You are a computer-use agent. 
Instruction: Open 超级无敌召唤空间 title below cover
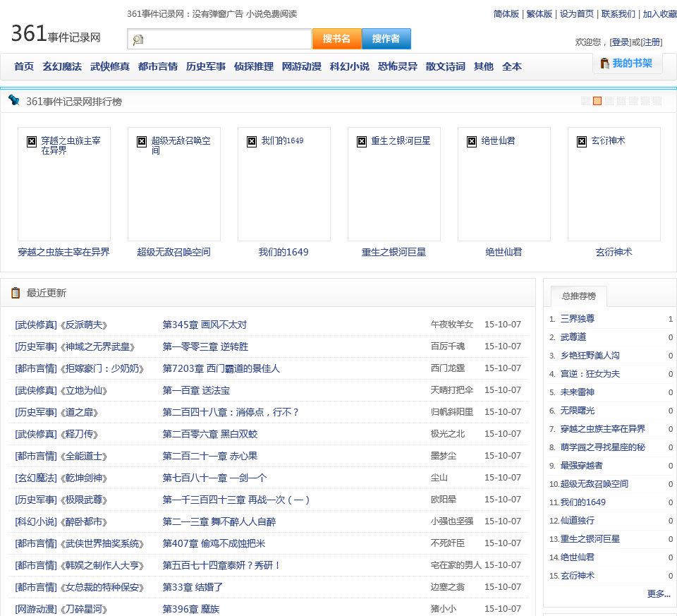point(174,253)
